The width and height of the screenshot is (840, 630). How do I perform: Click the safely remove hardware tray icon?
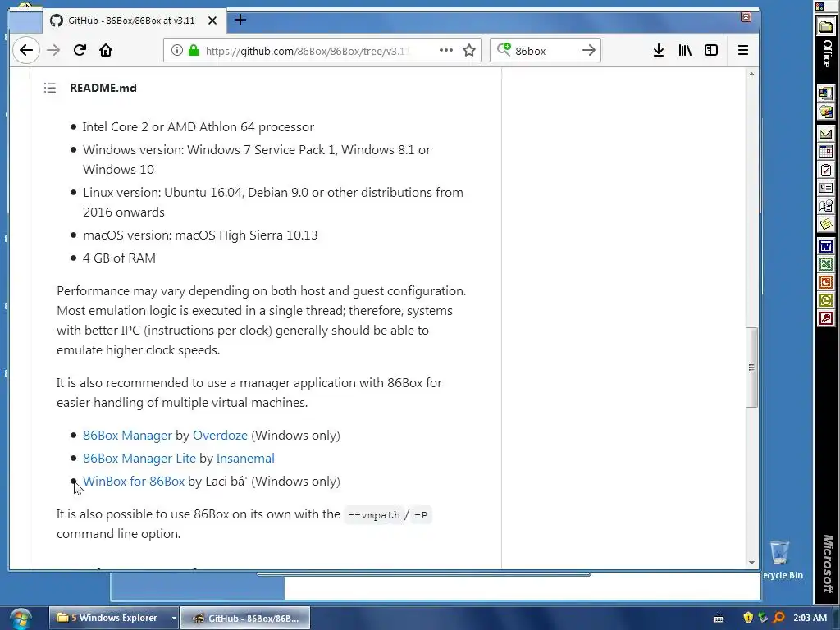(763, 618)
